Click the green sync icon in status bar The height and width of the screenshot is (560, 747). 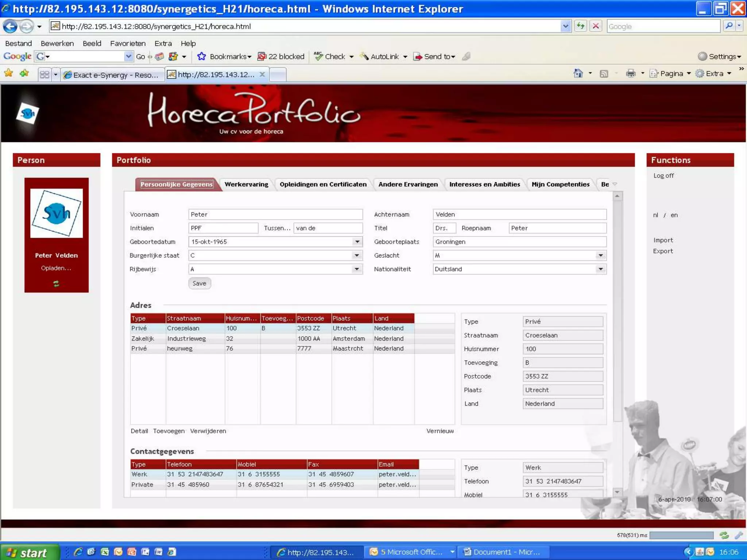click(724, 535)
